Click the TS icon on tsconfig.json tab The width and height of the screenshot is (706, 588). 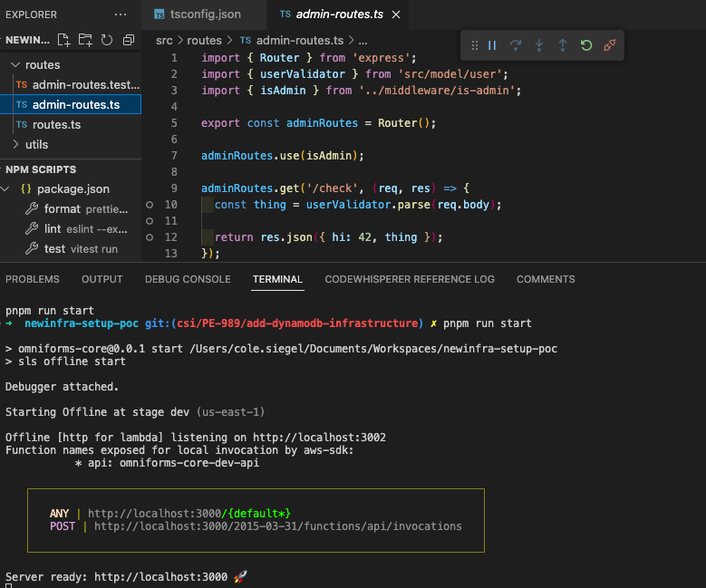tap(160, 14)
